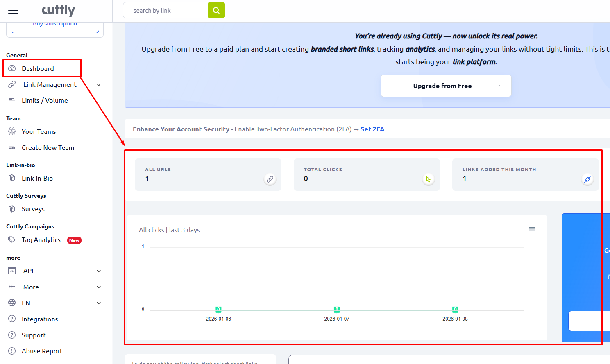Click the Dashboard gauge icon

[12, 68]
